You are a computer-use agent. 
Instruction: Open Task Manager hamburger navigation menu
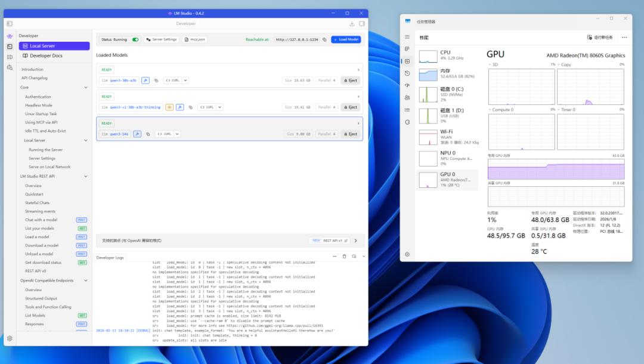tap(407, 37)
